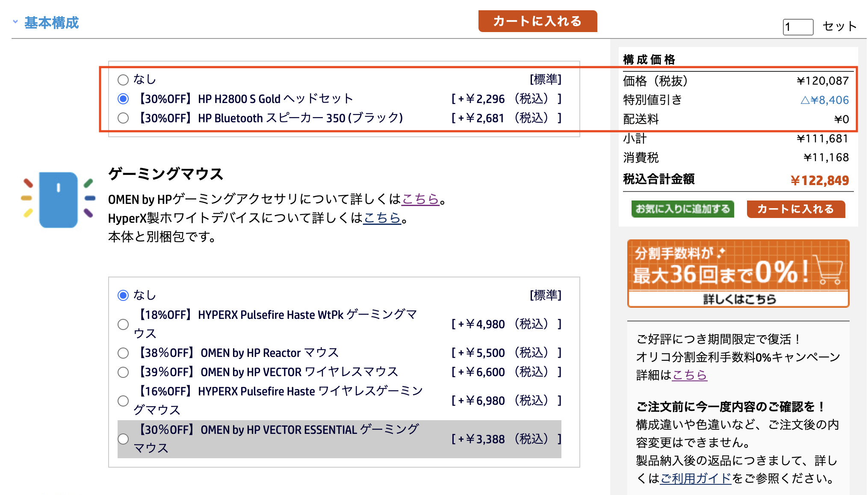
Task: Open the 基本構成 heading link
Action: tap(52, 23)
